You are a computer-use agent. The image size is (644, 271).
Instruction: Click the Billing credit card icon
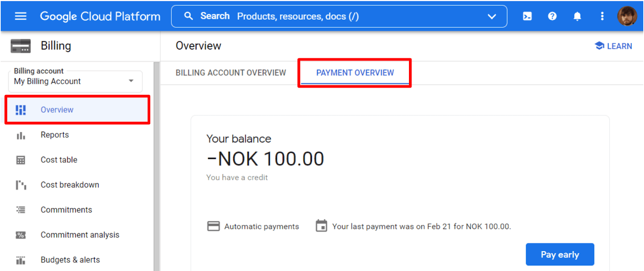tap(21, 46)
